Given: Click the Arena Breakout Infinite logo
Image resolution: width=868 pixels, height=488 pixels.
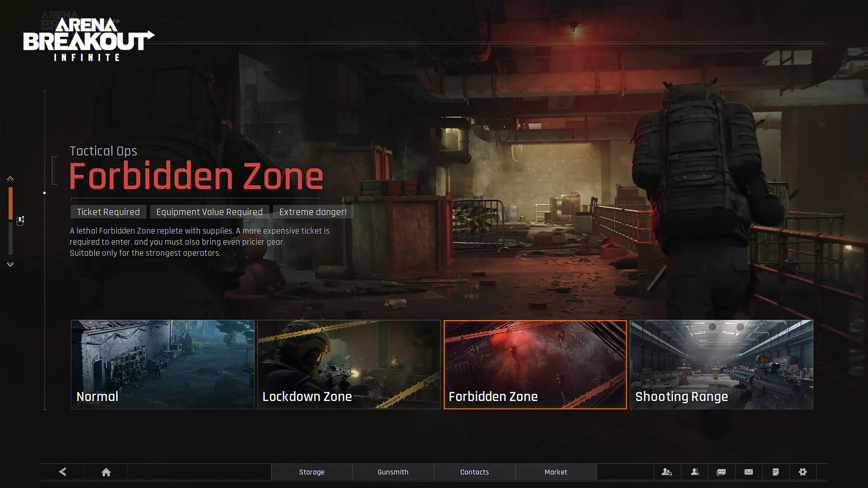Looking at the screenshot, I should 88,40.
